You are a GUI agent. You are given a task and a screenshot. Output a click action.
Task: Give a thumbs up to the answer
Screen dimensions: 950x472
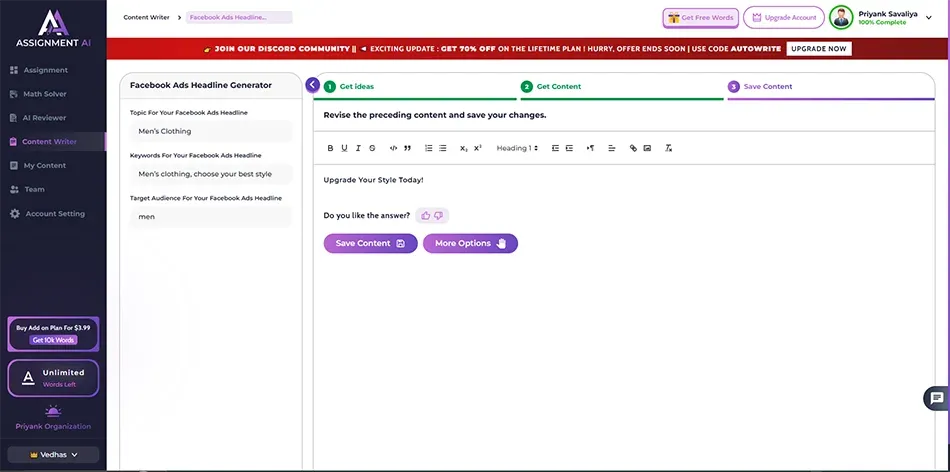[x=426, y=215]
